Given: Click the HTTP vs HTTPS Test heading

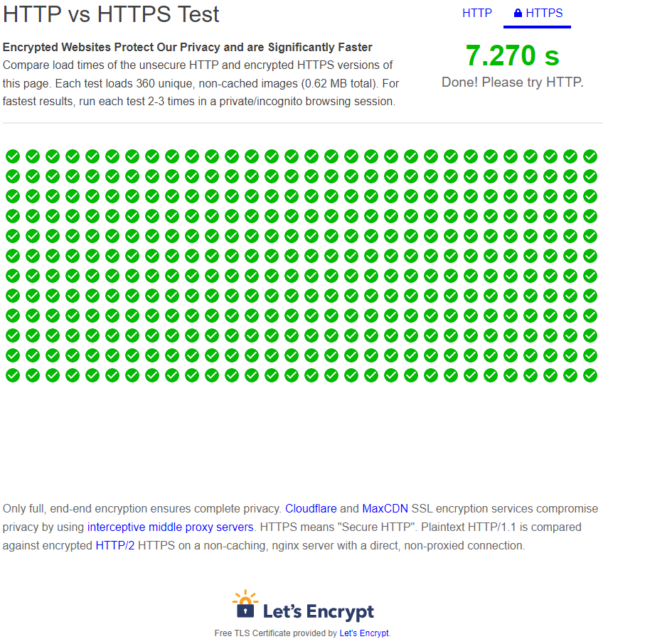Looking at the screenshot, I should coord(110,14).
